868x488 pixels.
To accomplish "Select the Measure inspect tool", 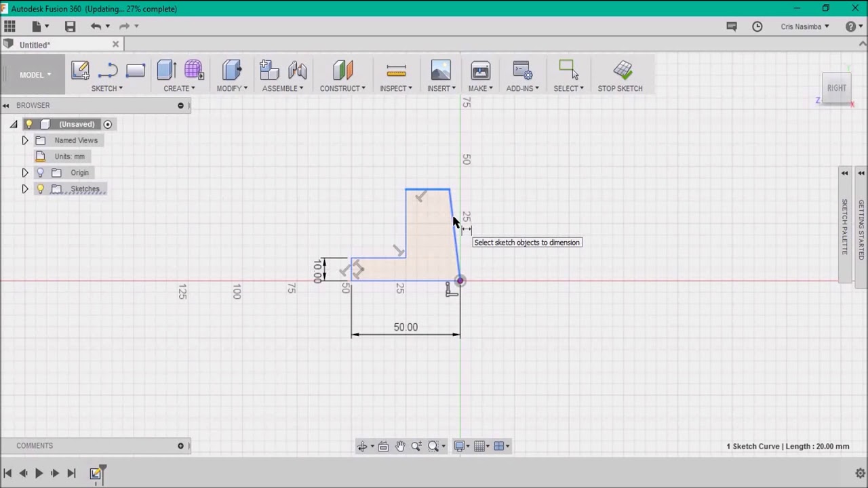I will 396,70.
